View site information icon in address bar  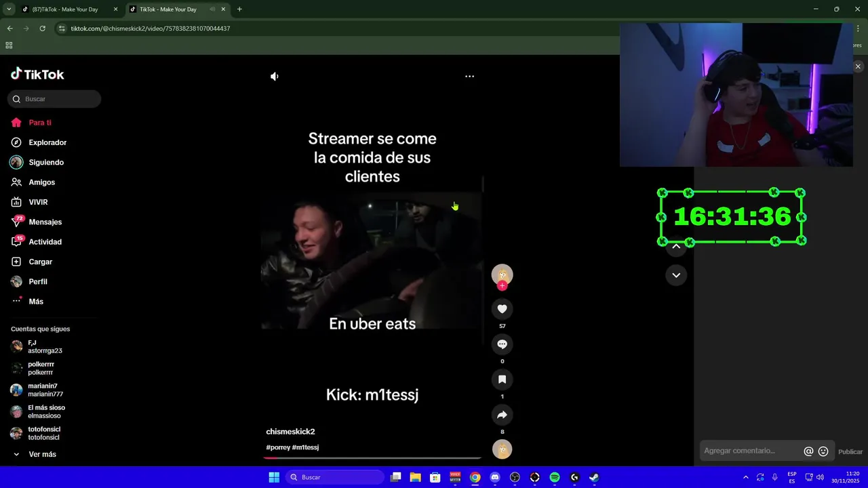pos(62,28)
